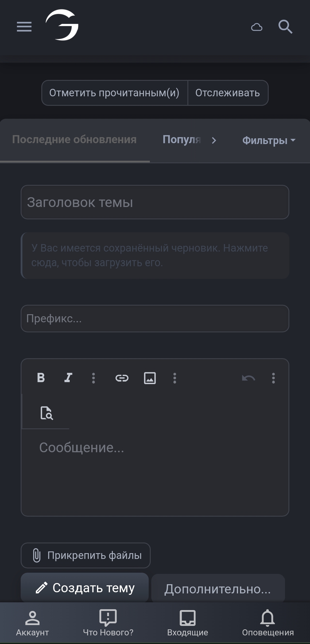Open the Фильтры dropdown
Viewport: 310px width, 644px height.
(x=269, y=141)
